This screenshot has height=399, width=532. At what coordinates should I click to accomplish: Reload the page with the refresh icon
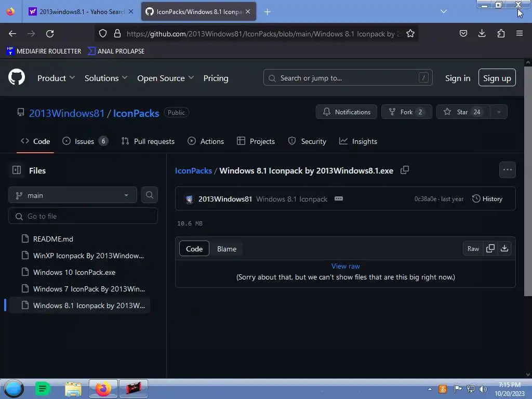coord(50,34)
